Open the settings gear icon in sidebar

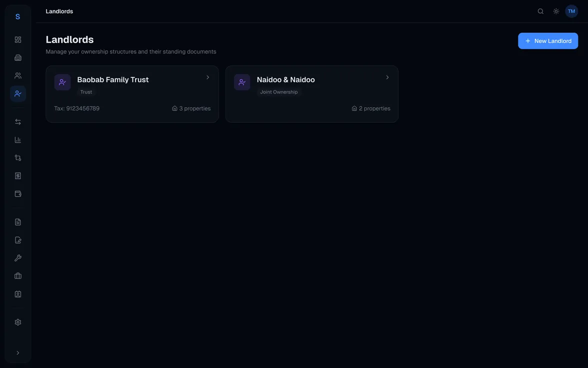17,322
